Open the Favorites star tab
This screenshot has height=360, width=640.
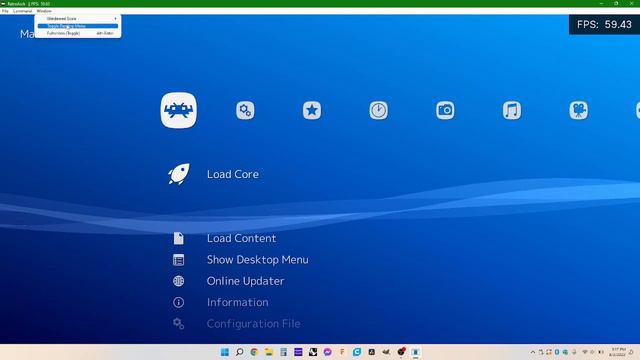click(x=312, y=110)
